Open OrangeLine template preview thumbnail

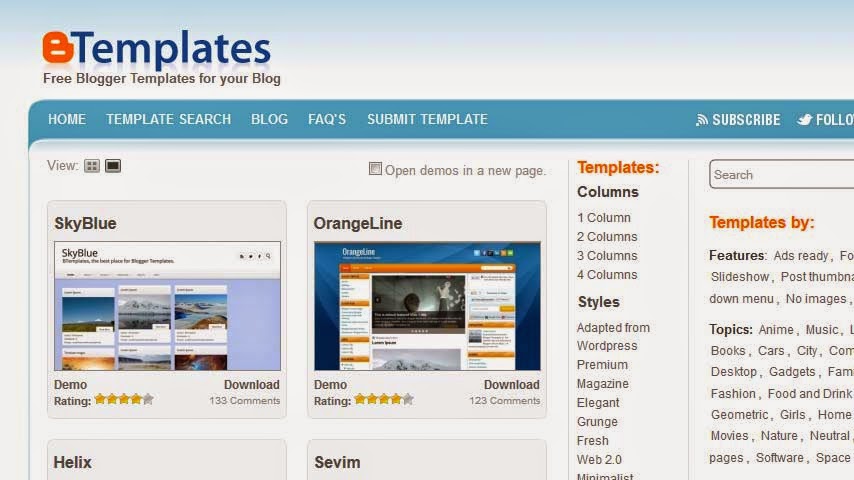pyautogui.click(x=428, y=306)
